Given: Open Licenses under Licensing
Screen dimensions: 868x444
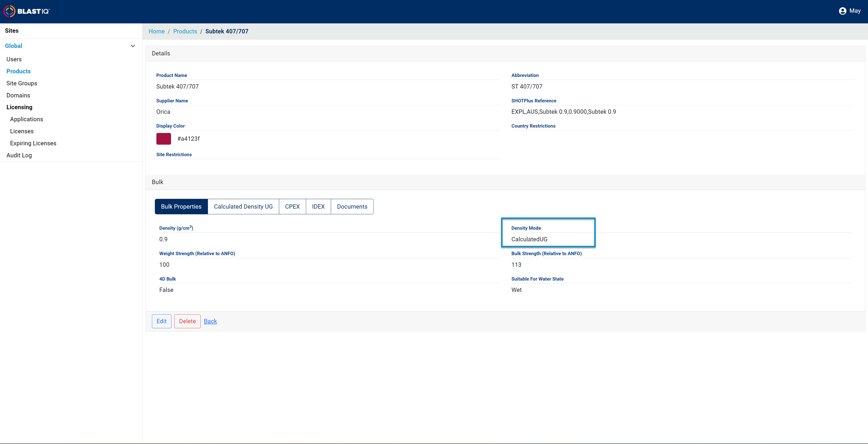Looking at the screenshot, I should coord(22,131).
